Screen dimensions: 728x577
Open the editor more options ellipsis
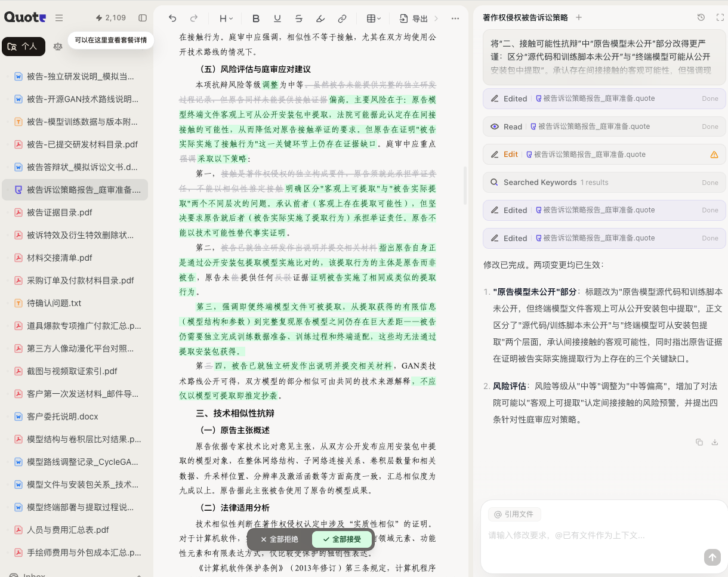[x=455, y=18]
